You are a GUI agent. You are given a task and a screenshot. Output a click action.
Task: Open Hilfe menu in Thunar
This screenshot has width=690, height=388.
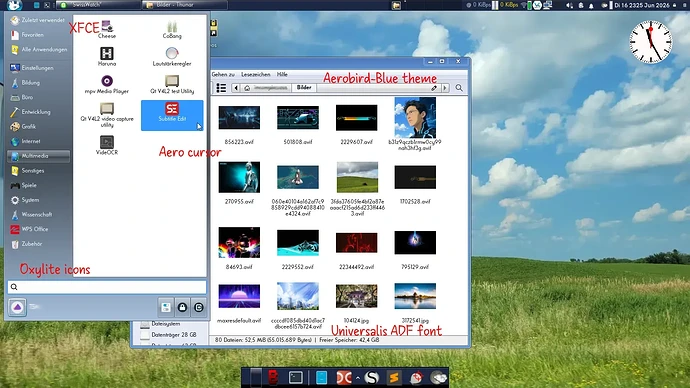[x=282, y=74]
